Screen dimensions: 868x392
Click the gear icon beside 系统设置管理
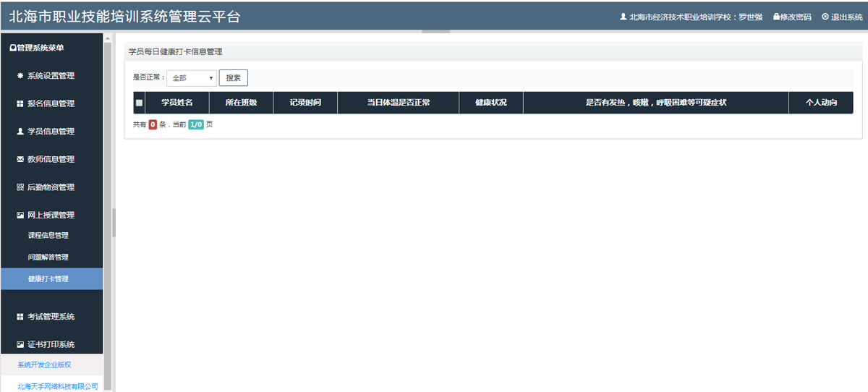tap(20, 76)
